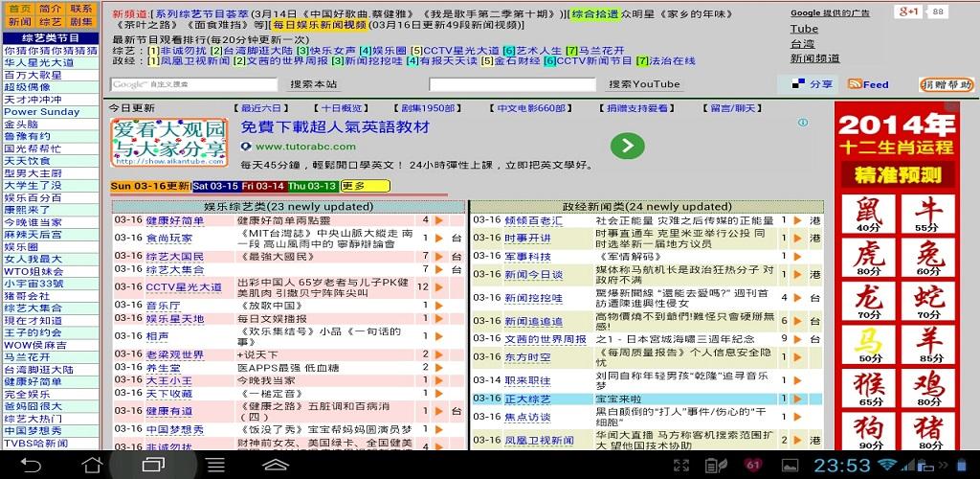This screenshot has height=479, width=980.
Task: Focus the Google custom search field
Action: (x=193, y=84)
